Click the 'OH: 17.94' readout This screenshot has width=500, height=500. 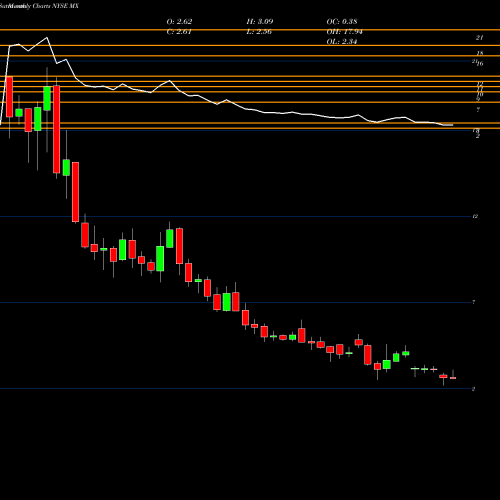pyautogui.click(x=344, y=32)
